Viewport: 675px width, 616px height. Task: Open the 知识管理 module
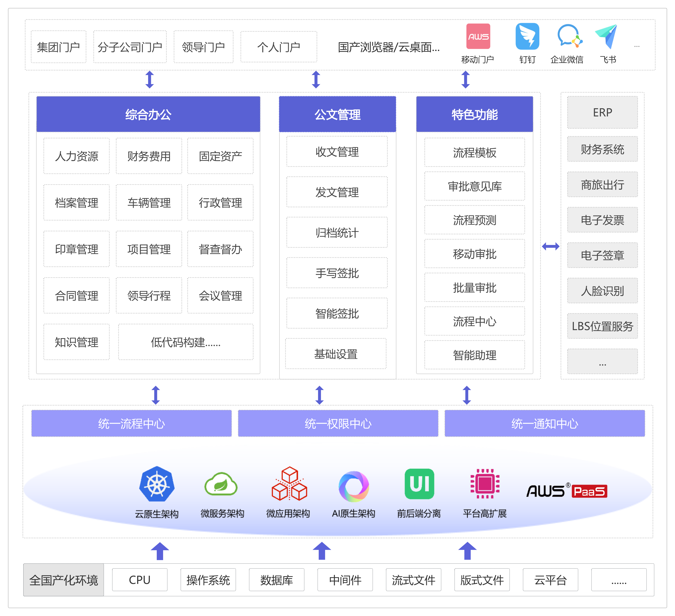pos(77,342)
